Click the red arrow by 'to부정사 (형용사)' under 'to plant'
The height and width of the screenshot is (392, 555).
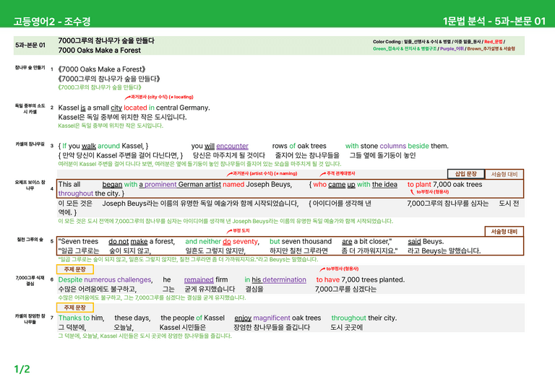[x=413, y=192]
